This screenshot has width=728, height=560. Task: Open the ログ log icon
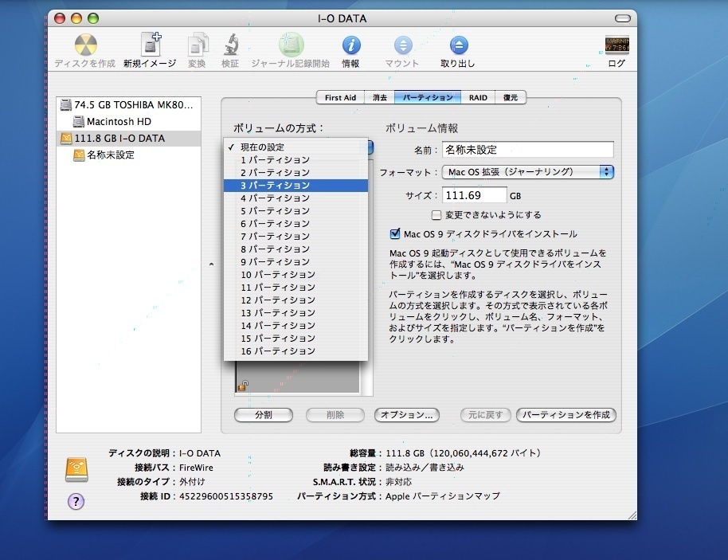pos(617,45)
